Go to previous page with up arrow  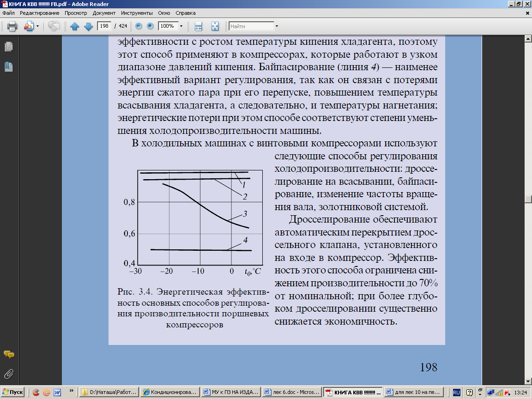tap(75, 26)
